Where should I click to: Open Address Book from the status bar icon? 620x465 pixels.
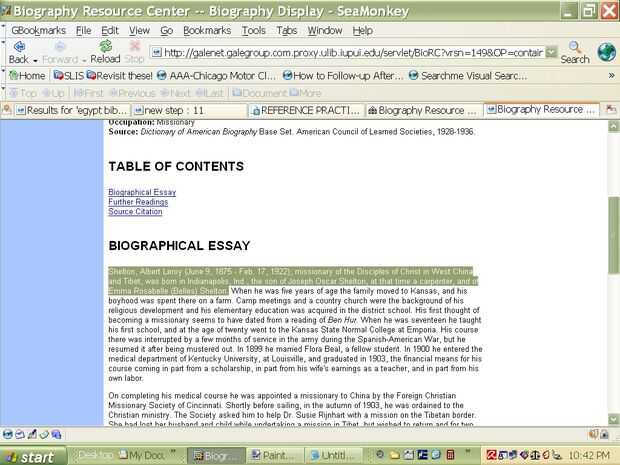44,435
